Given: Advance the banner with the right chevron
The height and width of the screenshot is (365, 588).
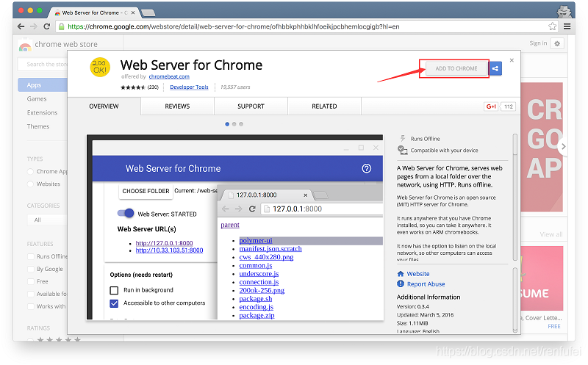Looking at the screenshot, I should (x=563, y=147).
